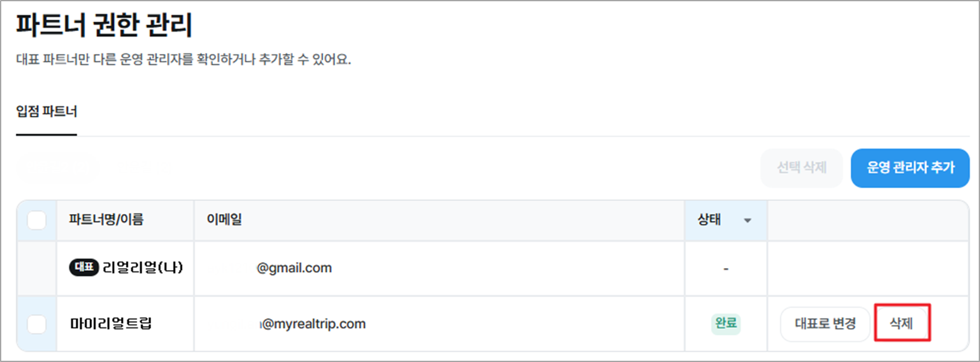Click the @gmail.com email address
This screenshot has height=362, width=980.
[293, 268]
